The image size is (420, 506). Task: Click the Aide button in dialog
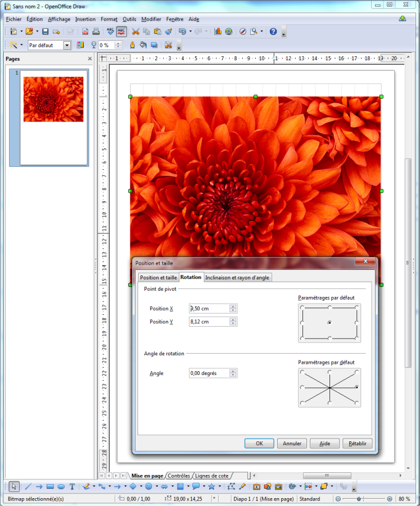tap(324, 444)
